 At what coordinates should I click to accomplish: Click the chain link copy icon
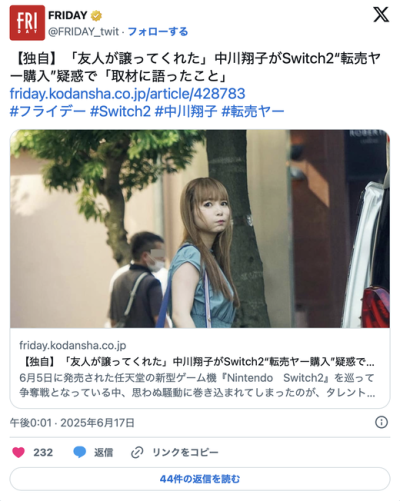pyautogui.click(x=137, y=452)
